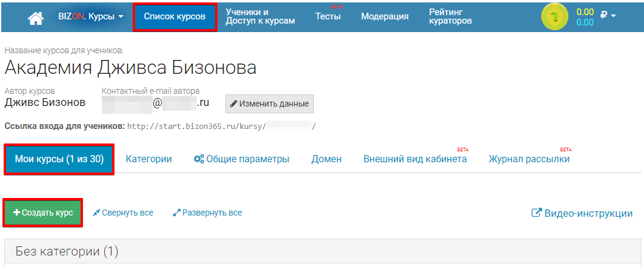Click the gold coin balance icon
Screen dimensions: 644x267
(554, 17)
